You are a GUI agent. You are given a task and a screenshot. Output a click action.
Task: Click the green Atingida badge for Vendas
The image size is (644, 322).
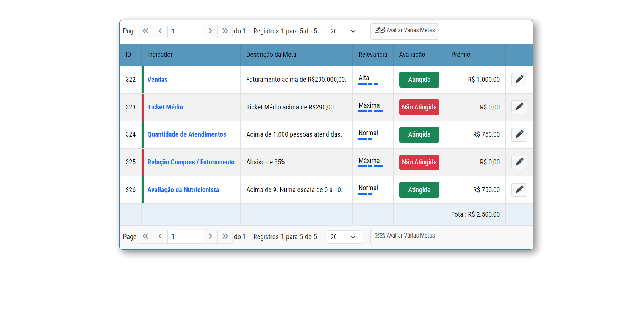(419, 80)
